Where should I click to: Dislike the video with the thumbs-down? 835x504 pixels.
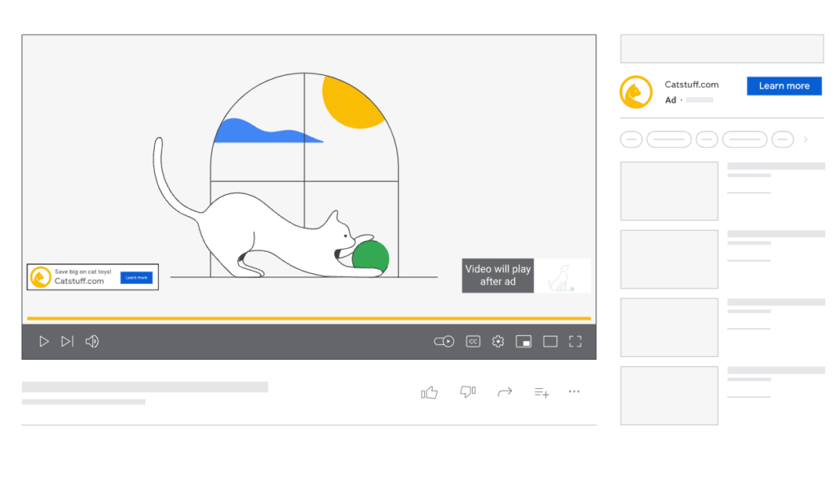click(x=467, y=391)
